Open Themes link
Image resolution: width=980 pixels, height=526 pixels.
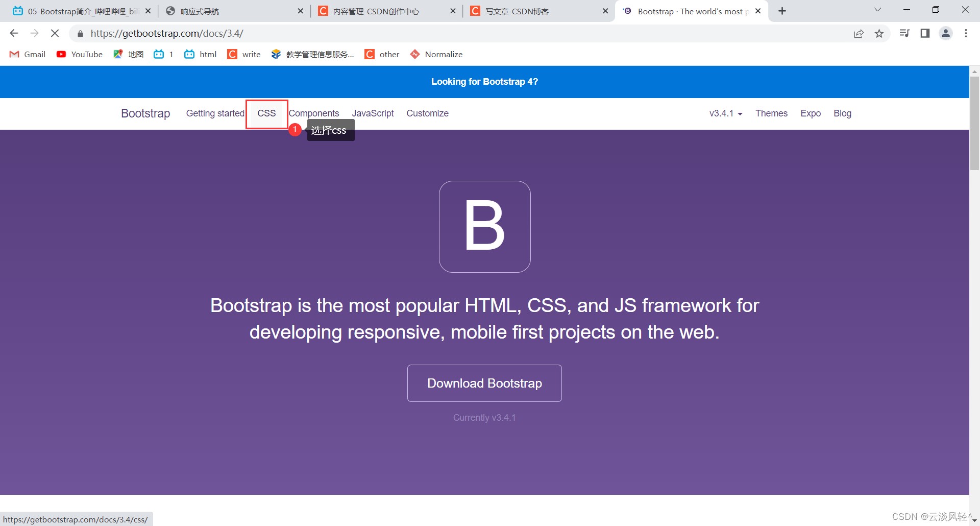point(771,113)
